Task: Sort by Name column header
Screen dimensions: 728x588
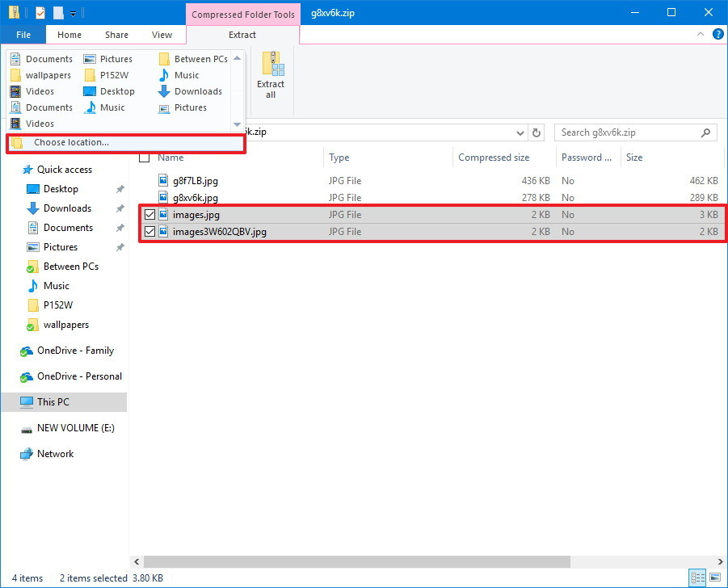Action: (170, 157)
